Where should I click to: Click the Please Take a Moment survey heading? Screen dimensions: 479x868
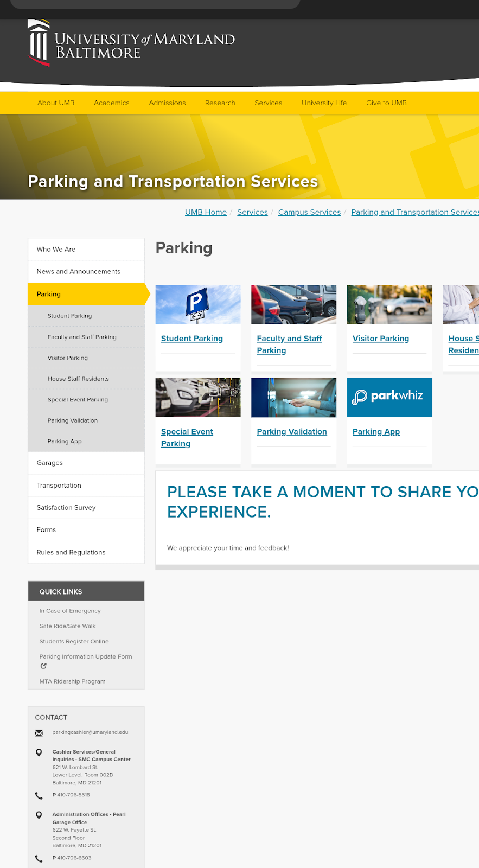point(323,502)
